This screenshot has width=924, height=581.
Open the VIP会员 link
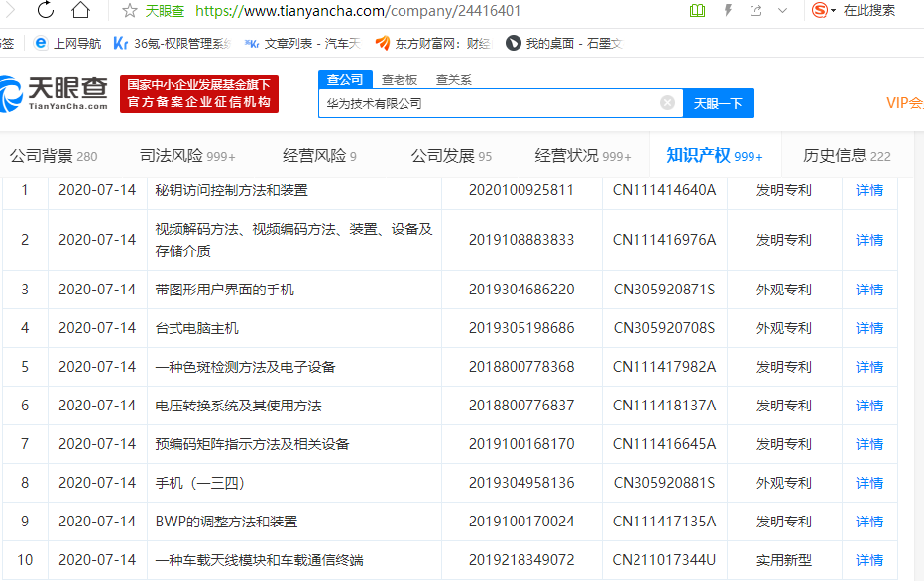click(x=904, y=103)
